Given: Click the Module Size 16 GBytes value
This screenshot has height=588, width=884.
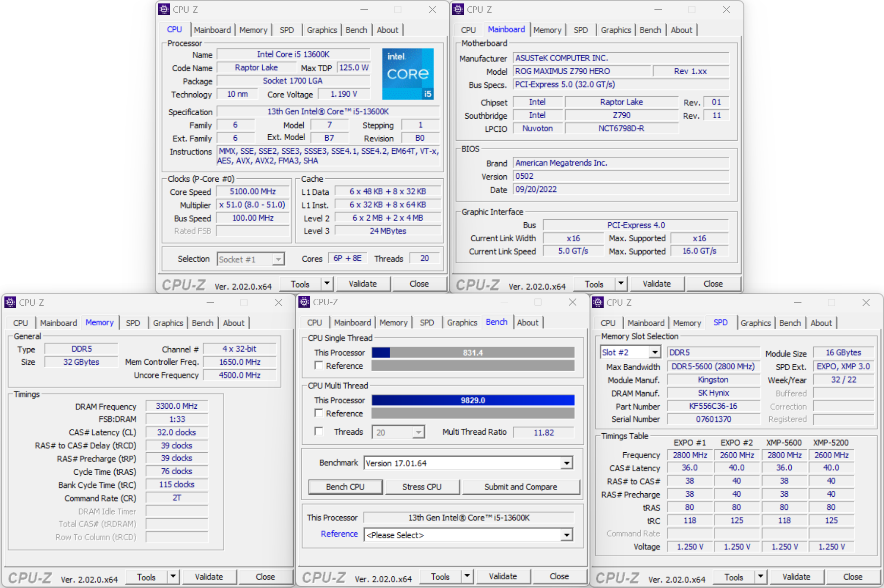Looking at the screenshot, I should click(843, 353).
